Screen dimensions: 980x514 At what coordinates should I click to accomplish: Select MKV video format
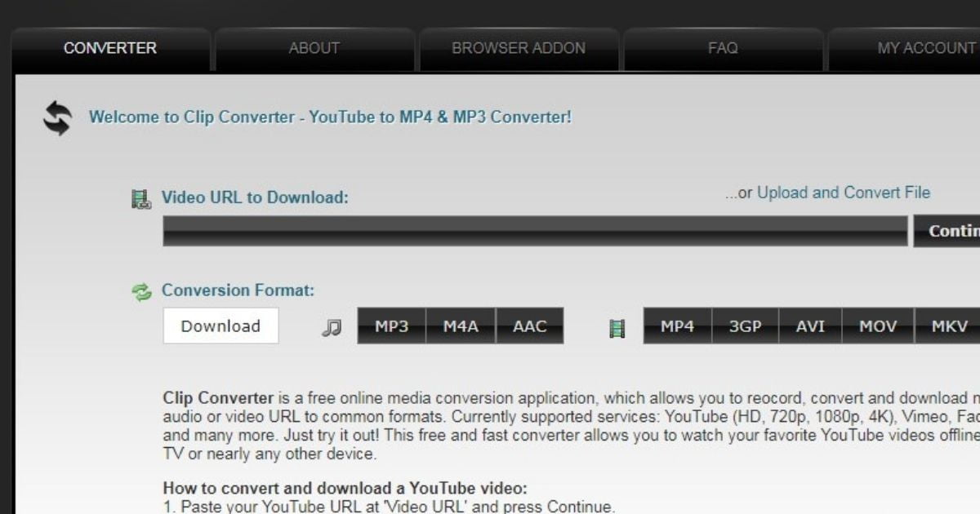[x=947, y=326]
